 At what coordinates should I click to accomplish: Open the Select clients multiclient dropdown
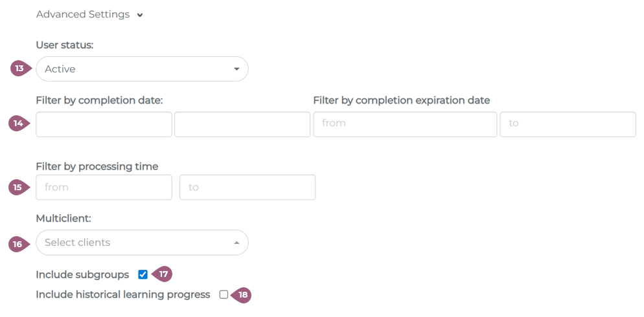tap(142, 243)
